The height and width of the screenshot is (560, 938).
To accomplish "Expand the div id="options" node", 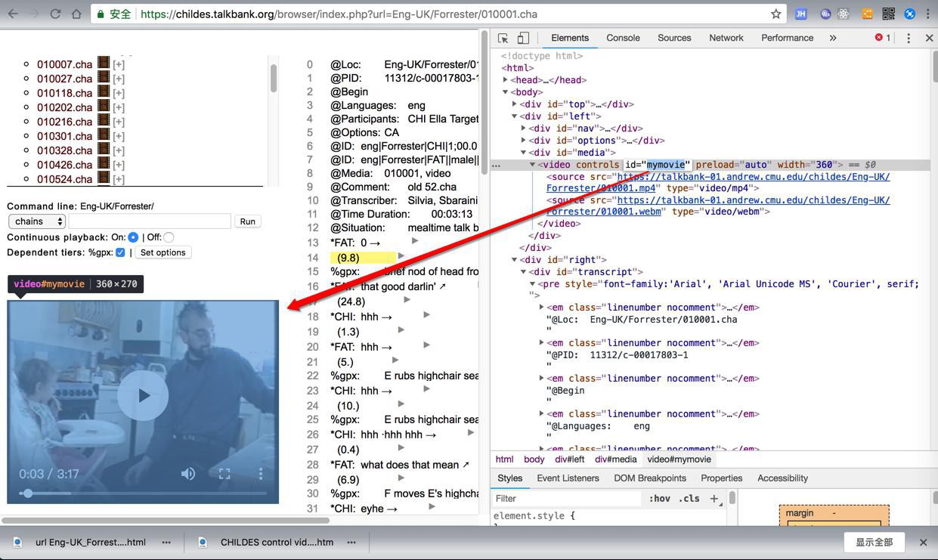I will [524, 141].
